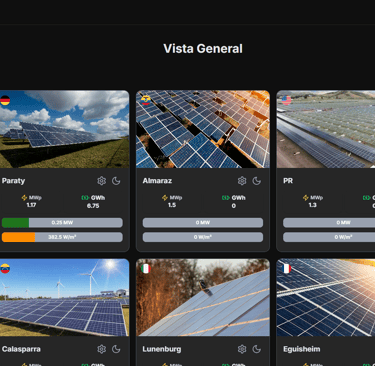The width and height of the screenshot is (375, 366).
Task: Click Almaraz irradiance bar showing 0 W/m²
Action: click(203, 237)
